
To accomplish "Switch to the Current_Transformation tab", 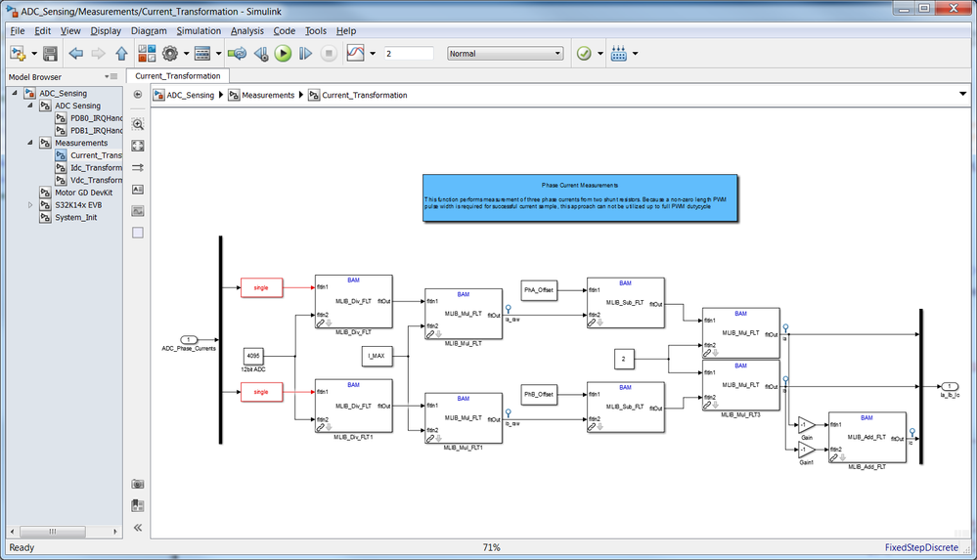I will coord(178,76).
